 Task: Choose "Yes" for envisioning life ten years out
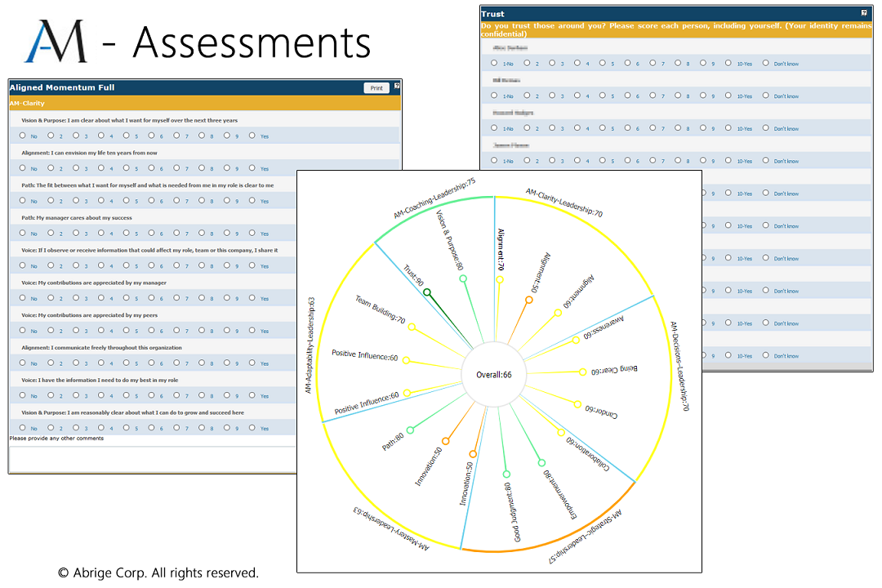tap(252, 167)
